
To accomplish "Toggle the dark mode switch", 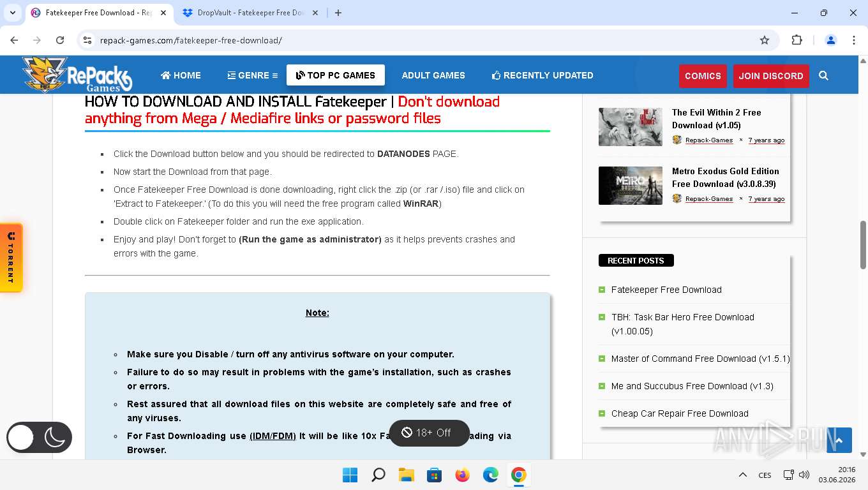I will 39,438.
